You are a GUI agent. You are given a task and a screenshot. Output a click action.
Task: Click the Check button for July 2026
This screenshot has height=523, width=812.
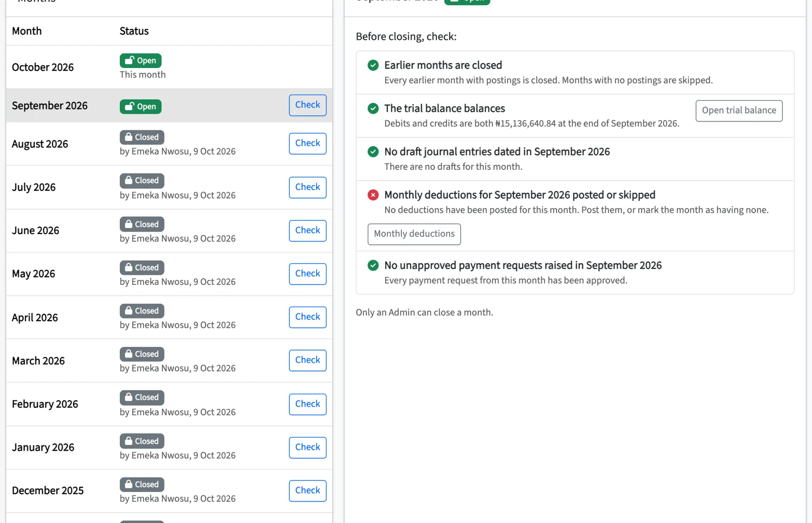point(308,187)
